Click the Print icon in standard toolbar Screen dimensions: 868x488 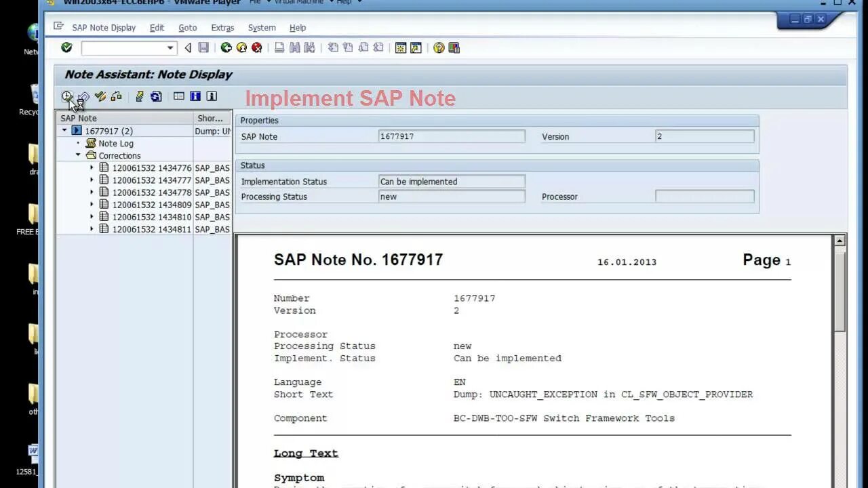pyautogui.click(x=279, y=47)
